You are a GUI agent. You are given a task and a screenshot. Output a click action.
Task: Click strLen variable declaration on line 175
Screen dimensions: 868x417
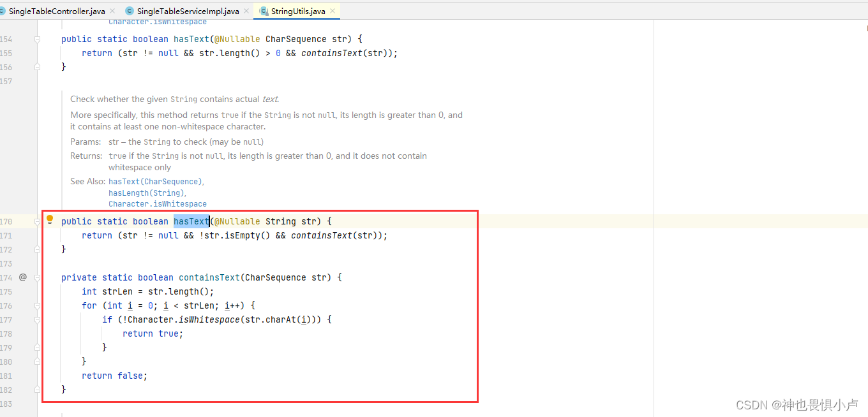tap(117, 291)
